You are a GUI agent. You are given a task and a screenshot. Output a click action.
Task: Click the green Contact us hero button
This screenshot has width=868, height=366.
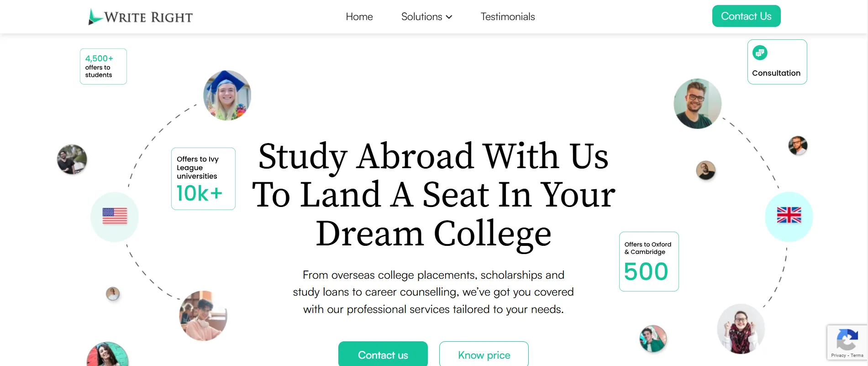point(383,355)
